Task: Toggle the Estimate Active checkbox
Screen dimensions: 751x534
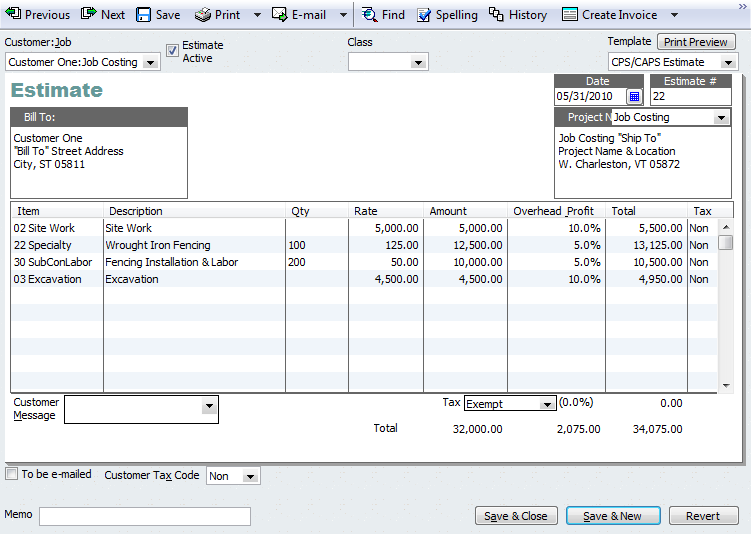Action: click(172, 51)
